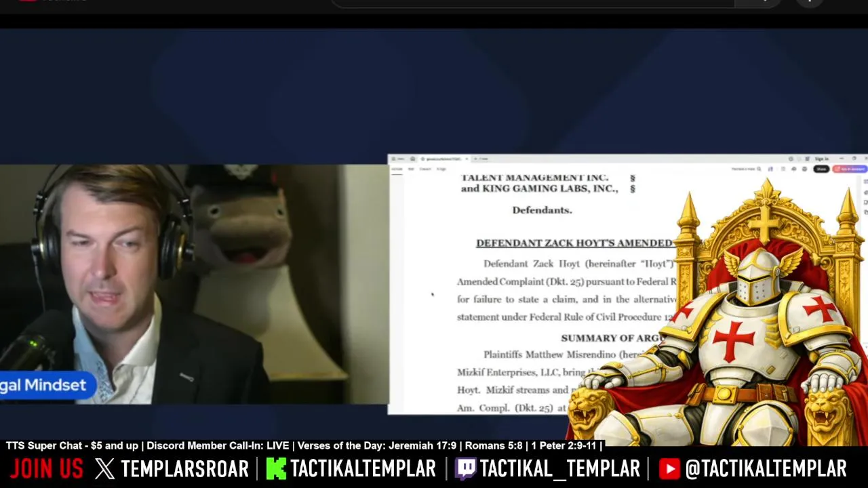Open the Convert tab in Acrobat
This screenshot has width=868, height=488.
425,169
